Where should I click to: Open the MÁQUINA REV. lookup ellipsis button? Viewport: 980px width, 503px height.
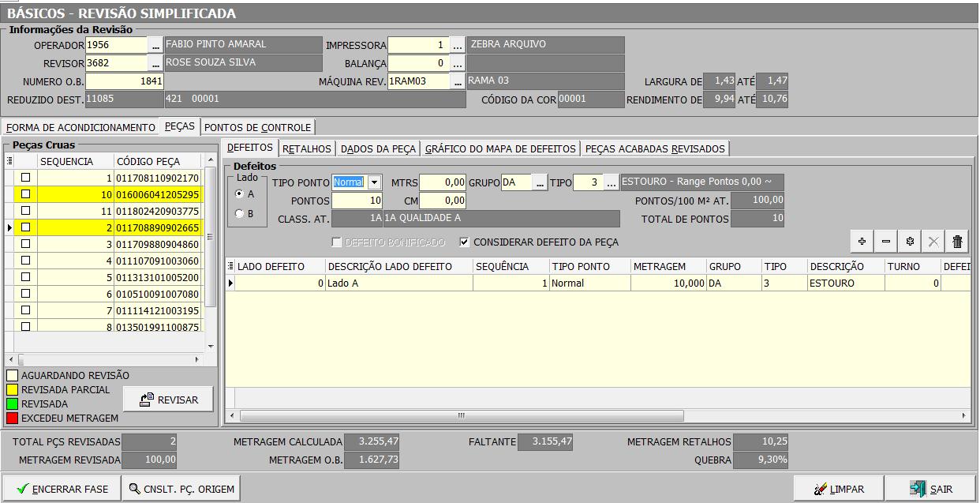458,81
